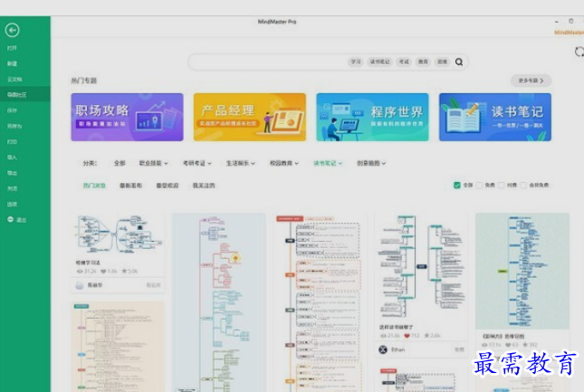
Task: Open the 读书笔记 topic banner
Action: point(495,118)
